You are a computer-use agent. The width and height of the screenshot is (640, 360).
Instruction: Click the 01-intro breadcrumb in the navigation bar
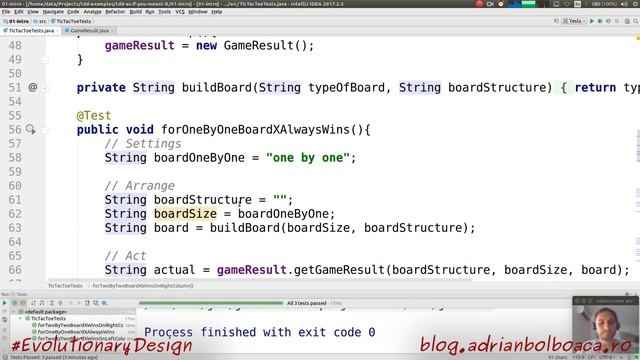click(16, 21)
